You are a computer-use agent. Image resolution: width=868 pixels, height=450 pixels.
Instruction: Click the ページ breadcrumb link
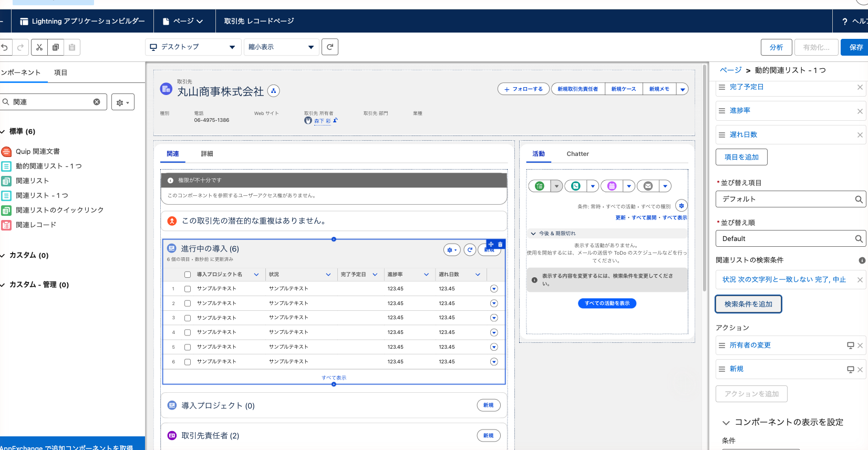(x=731, y=70)
